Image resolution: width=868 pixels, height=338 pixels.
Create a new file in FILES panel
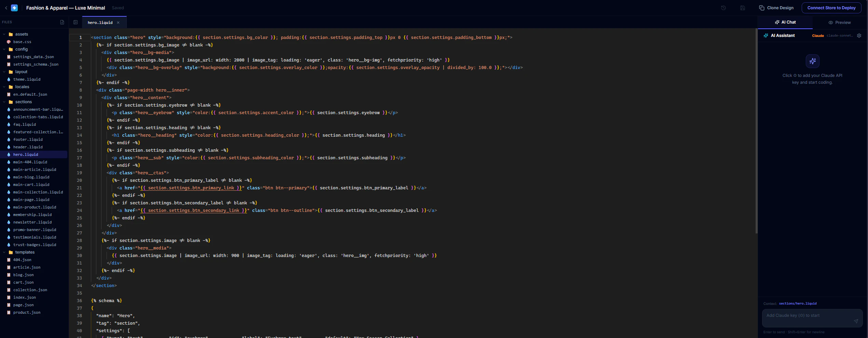point(62,22)
